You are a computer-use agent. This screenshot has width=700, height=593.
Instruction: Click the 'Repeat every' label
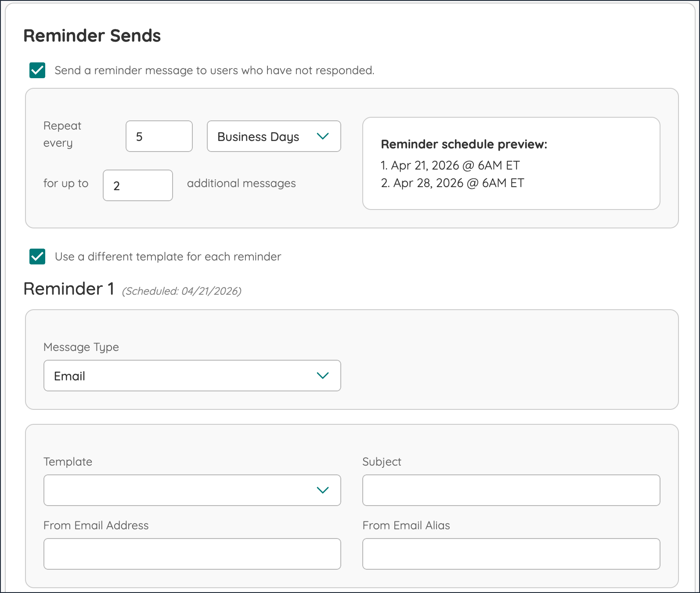(x=62, y=134)
